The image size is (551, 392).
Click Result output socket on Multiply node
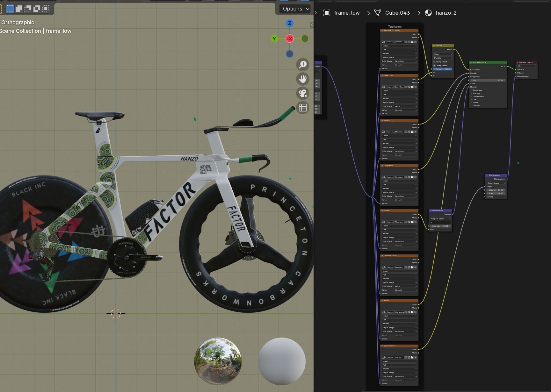454,49
